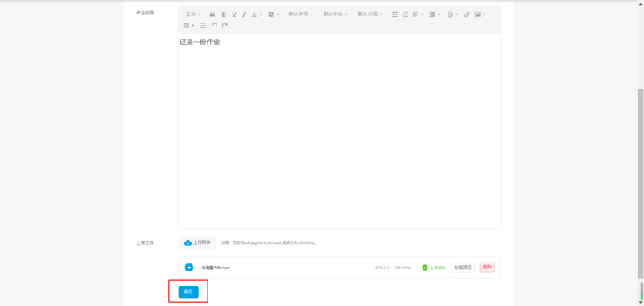Viewport: 644px width, 306px height.
Task: Click the 作业内容 field label
Action: tap(145, 13)
